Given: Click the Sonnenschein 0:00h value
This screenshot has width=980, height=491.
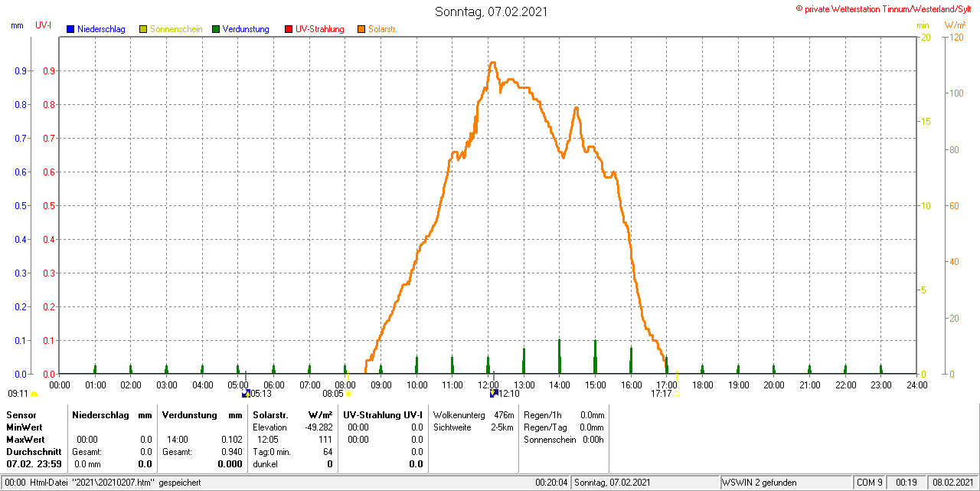Looking at the screenshot, I should (x=593, y=440).
